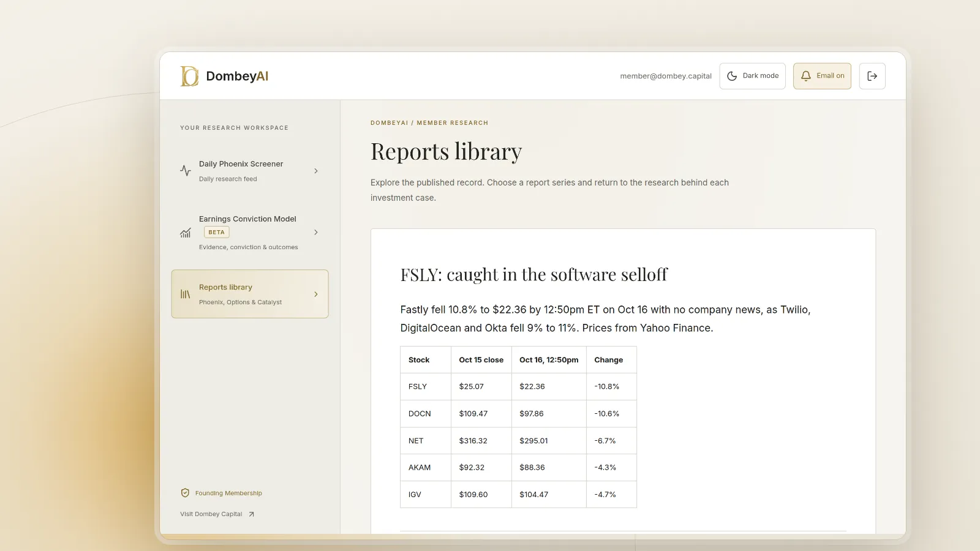Click the FSLY ticker cell
This screenshot has width=980, height=551.
pos(426,387)
